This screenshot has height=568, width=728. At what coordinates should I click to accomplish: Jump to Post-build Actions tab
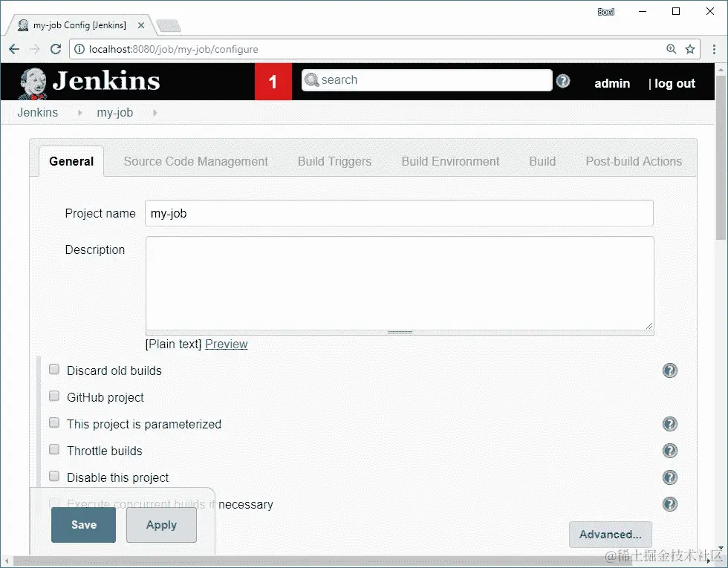click(x=634, y=162)
